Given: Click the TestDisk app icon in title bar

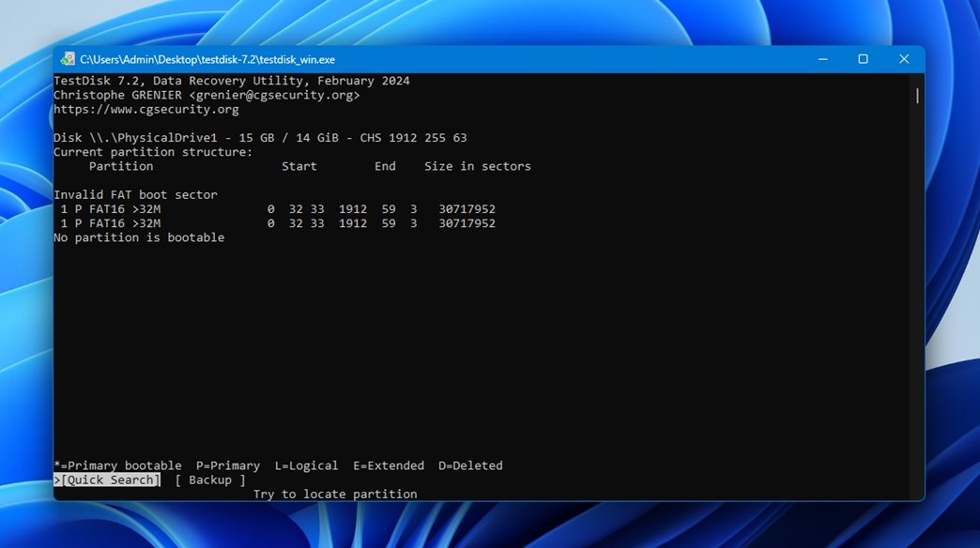Looking at the screenshot, I should pos(68,59).
